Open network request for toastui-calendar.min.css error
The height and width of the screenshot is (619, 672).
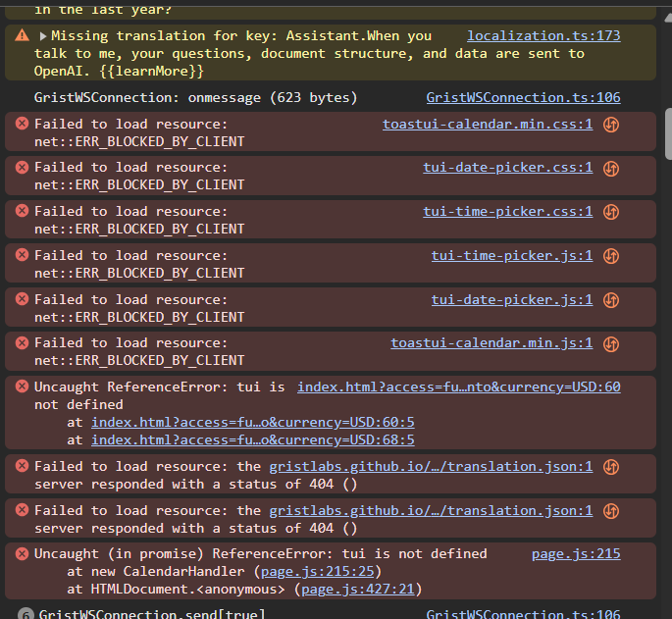click(x=611, y=125)
